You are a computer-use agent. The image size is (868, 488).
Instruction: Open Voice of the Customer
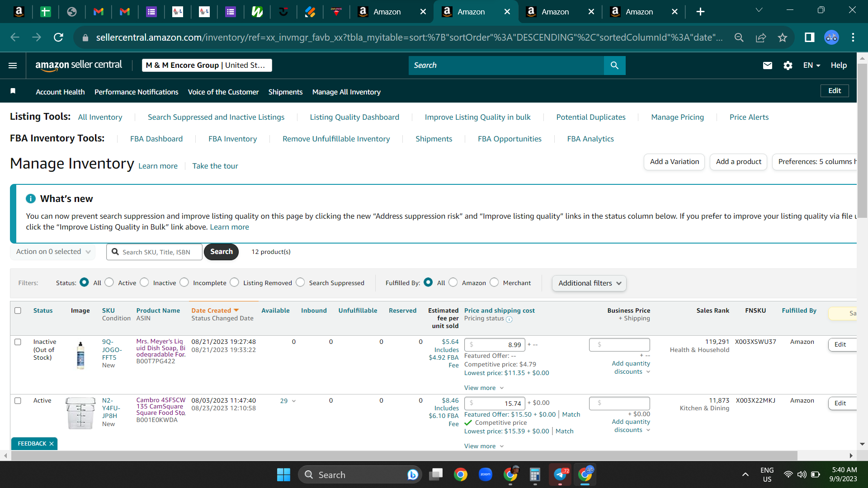point(223,92)
